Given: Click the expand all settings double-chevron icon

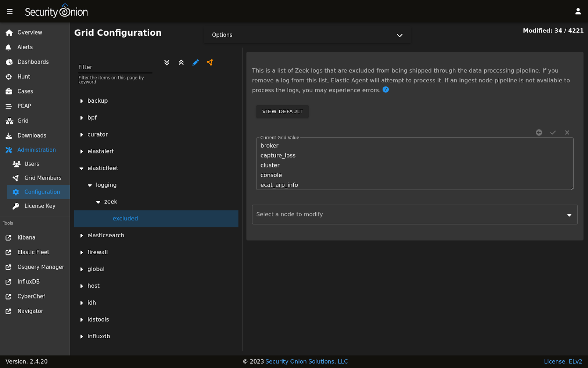Looking at the screenshot, I should coord(167,63).
